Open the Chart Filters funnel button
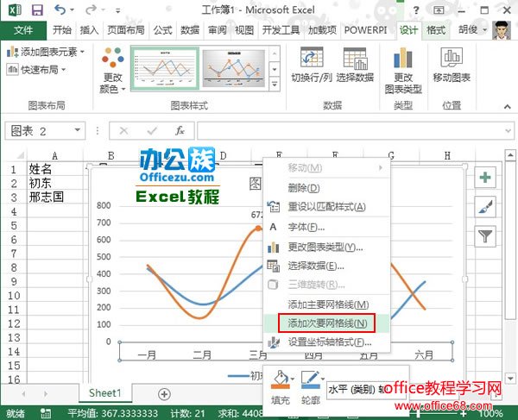The image size is (518, 420). (x=485, y=236)
